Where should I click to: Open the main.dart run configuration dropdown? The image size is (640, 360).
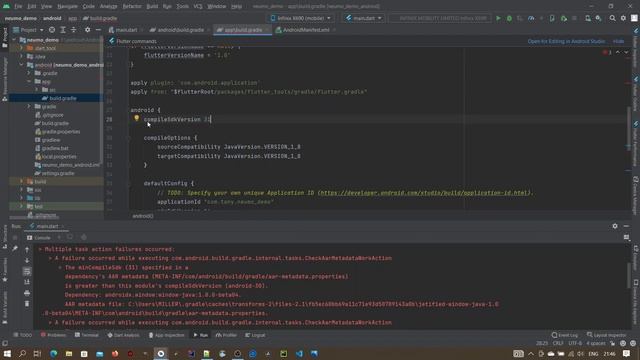(364, 18)
